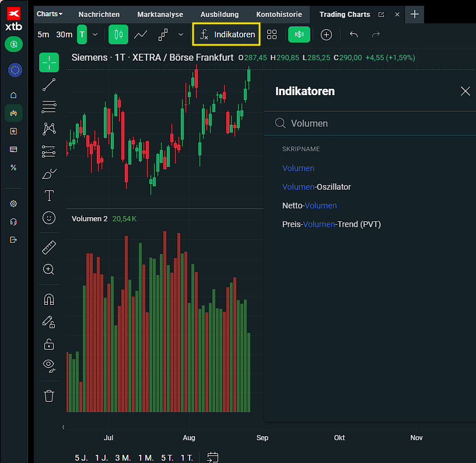Redo the last action

tap(376, 34)
